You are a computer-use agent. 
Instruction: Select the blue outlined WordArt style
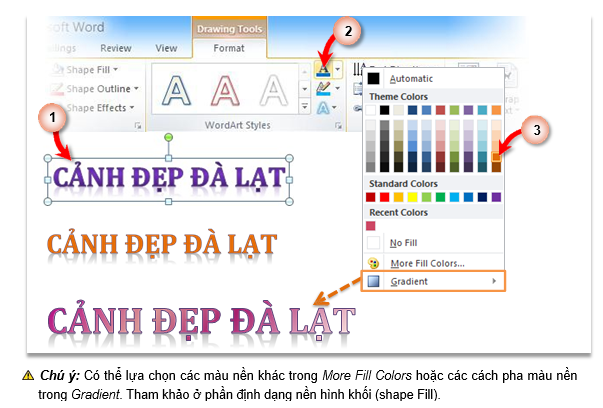pyautogui.click(x=177, y=92)
